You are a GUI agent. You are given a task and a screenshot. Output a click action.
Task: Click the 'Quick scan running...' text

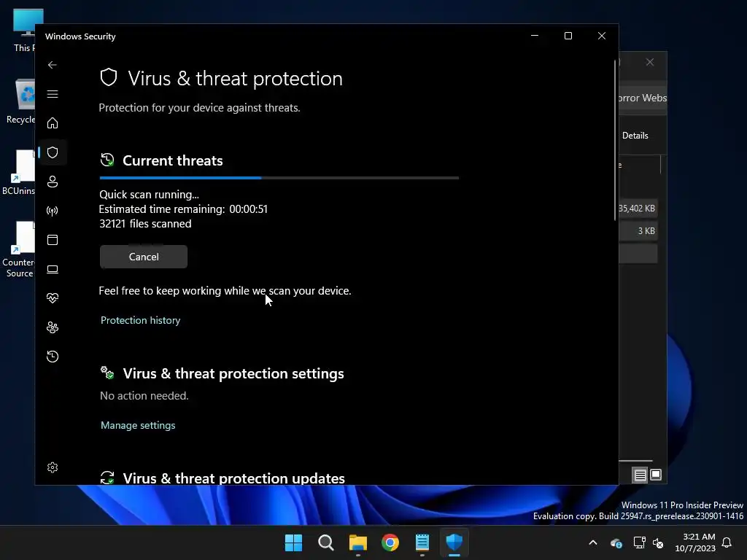[149, 195]
